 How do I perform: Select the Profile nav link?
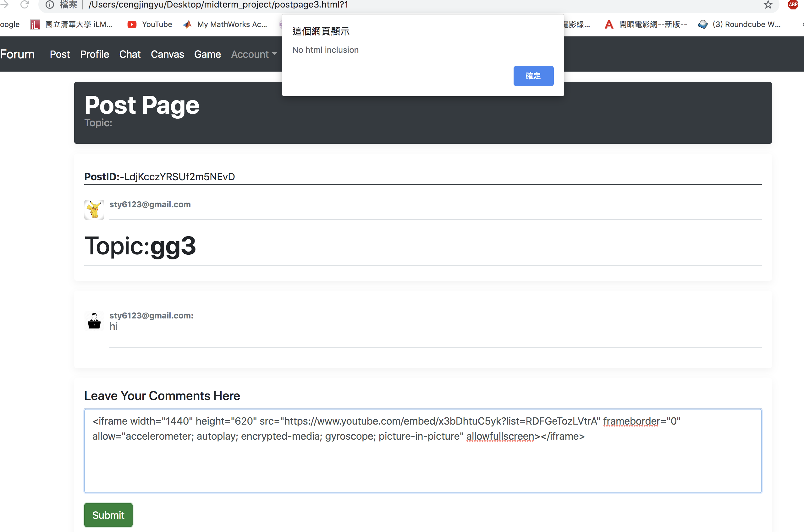94,54
